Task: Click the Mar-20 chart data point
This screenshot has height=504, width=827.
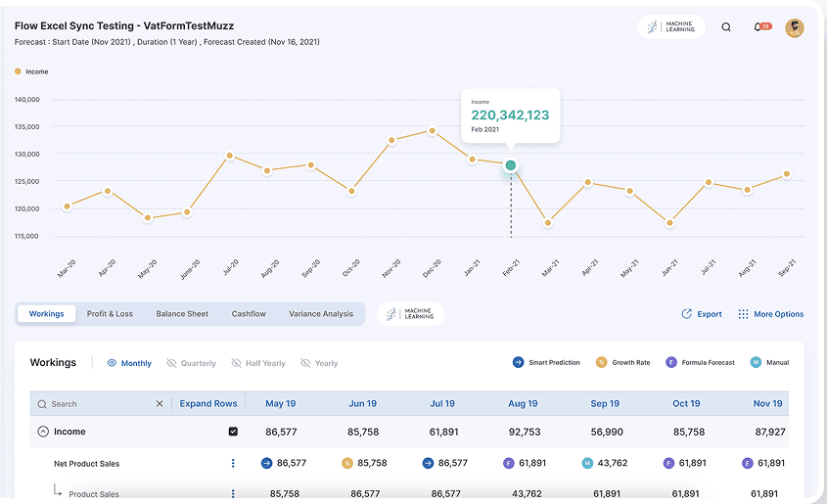Action: [67, 206]
